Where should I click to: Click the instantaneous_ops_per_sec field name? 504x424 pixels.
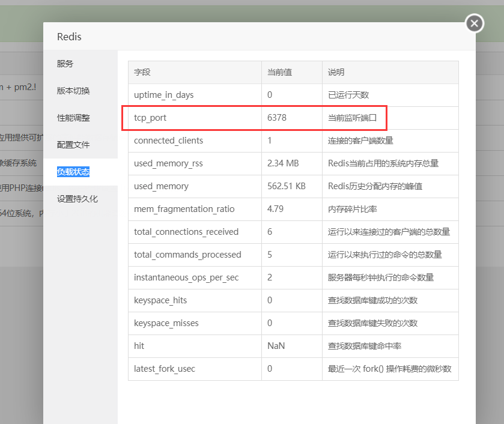186,277
